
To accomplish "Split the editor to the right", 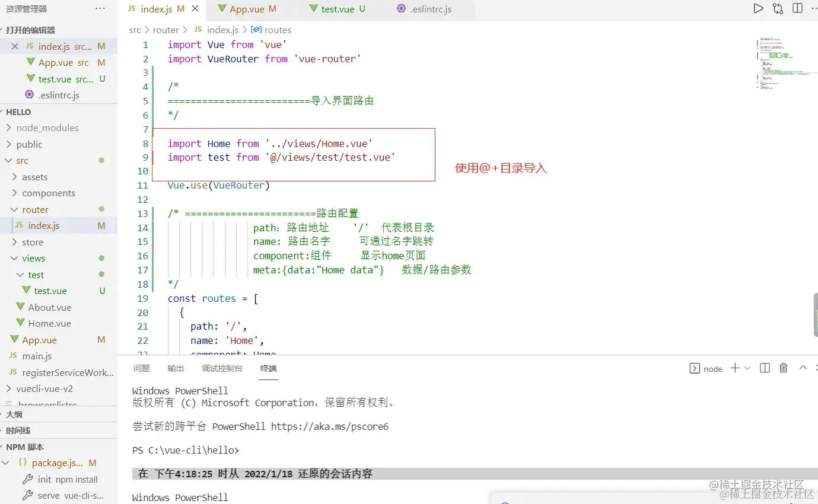I will [797, 8].
